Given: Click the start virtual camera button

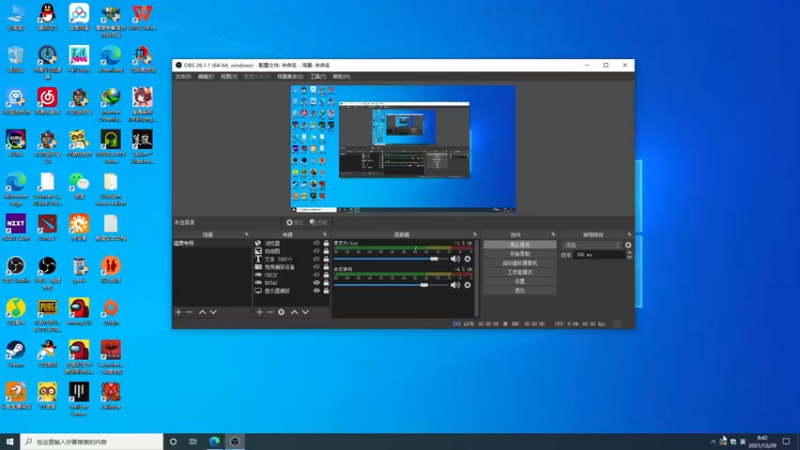Looking at the screenshot, I should [519, 263].
